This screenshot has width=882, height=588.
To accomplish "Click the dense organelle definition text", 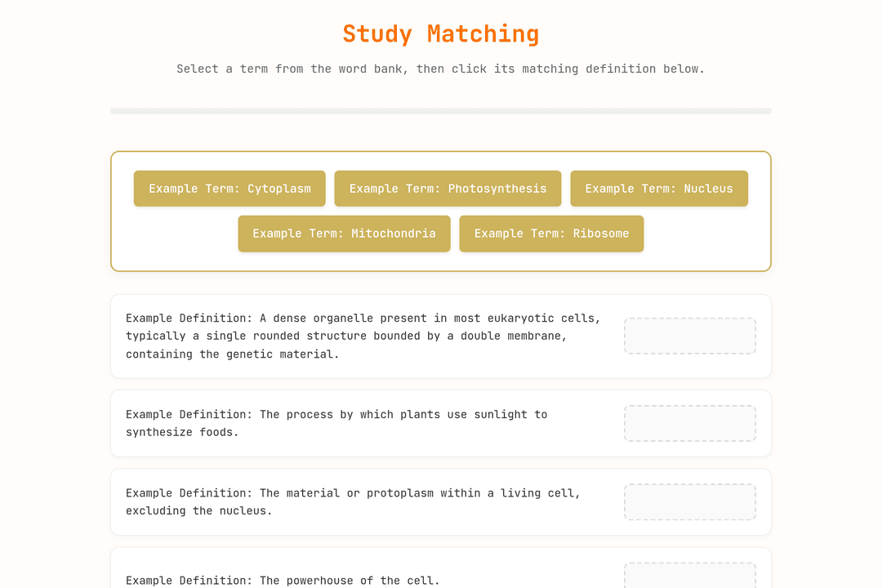I will (x=363, y=336).
